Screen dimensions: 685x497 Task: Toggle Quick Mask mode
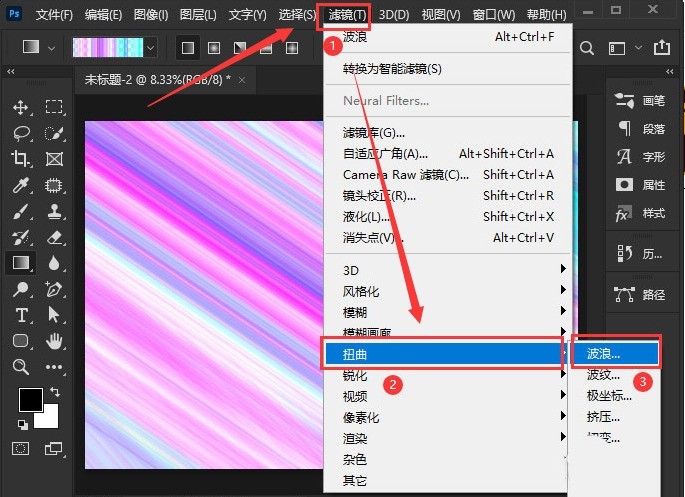(x=21, y=448)
